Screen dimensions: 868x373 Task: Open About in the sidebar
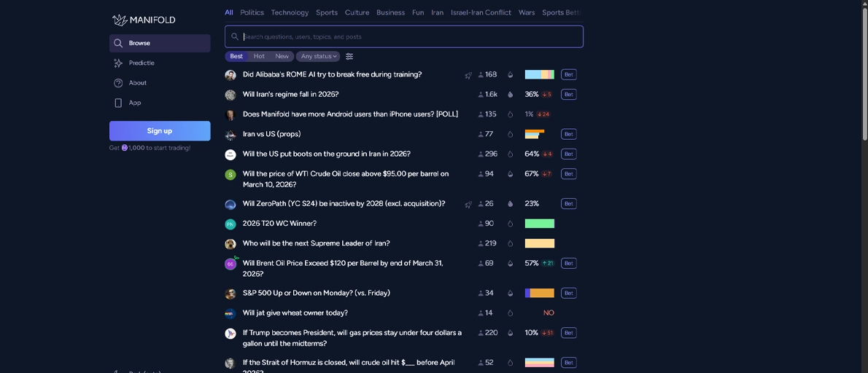pyautogui.click(x=160, y=83)
